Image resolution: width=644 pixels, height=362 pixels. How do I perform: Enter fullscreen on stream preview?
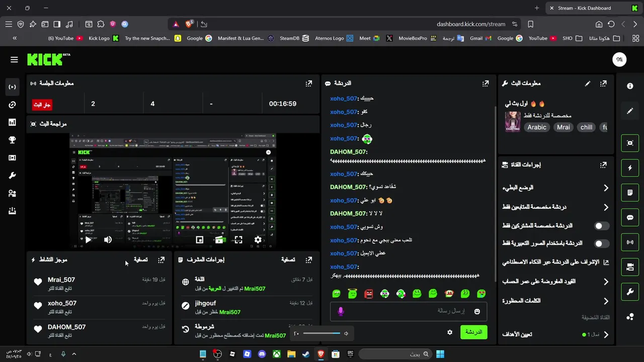[238, 240]
